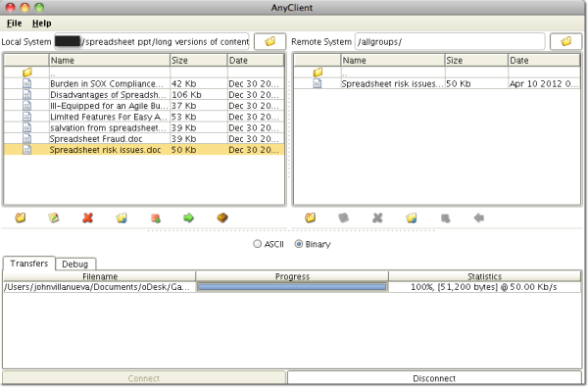588x387 pixels.
Task: Click the disabled Connect button
Action: click(x=144, y=378)
